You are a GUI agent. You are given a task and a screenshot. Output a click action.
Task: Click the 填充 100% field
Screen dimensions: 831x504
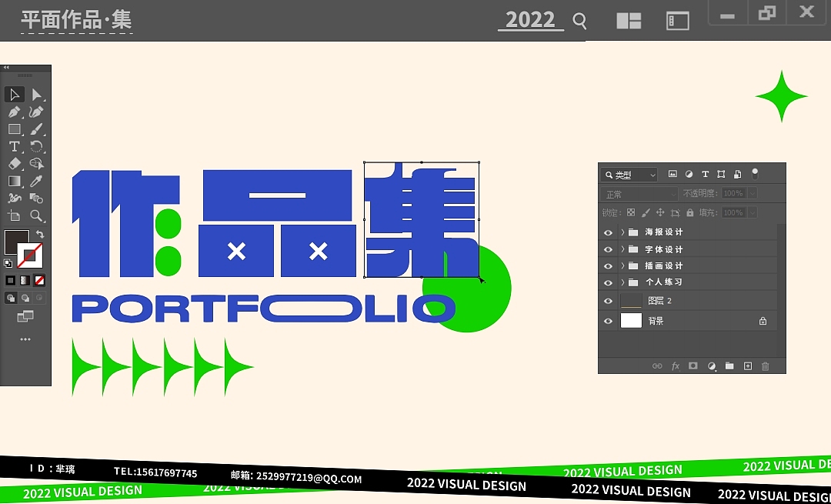[733, 212]
